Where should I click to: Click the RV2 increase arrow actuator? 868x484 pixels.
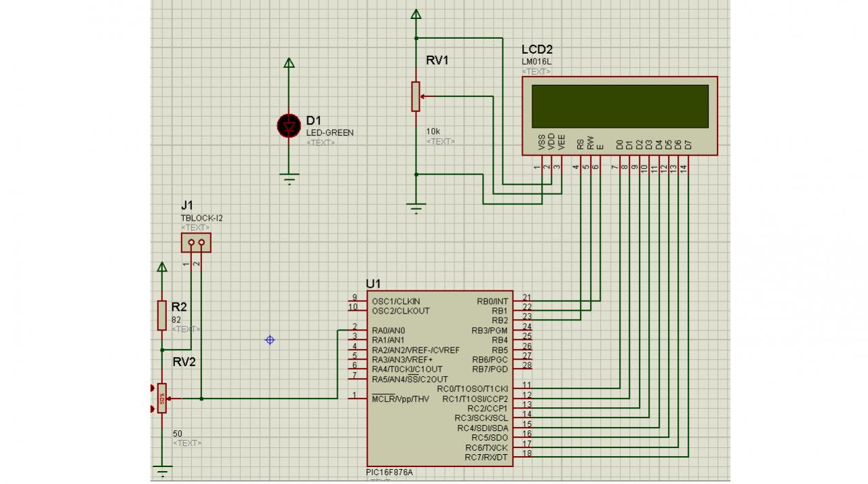151,388
